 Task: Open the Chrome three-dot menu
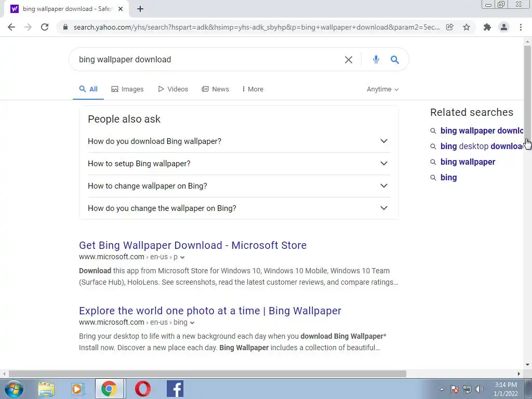coord(521,27)
